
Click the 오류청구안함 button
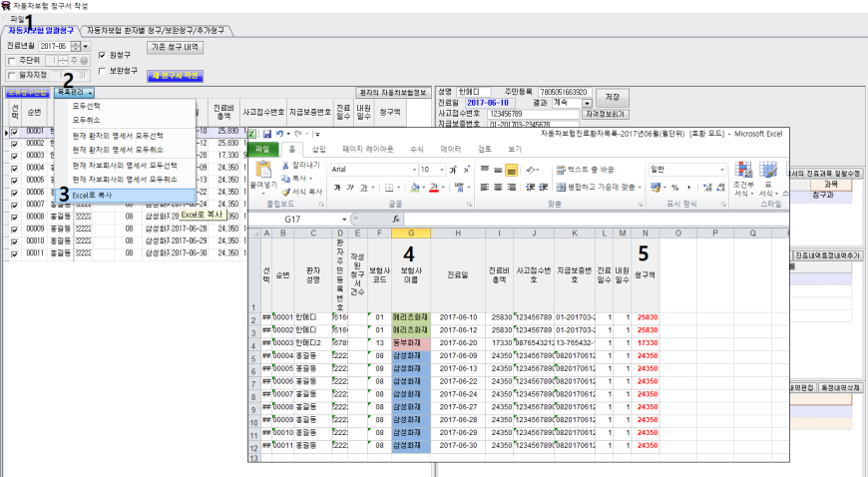[x=28, y=93]
